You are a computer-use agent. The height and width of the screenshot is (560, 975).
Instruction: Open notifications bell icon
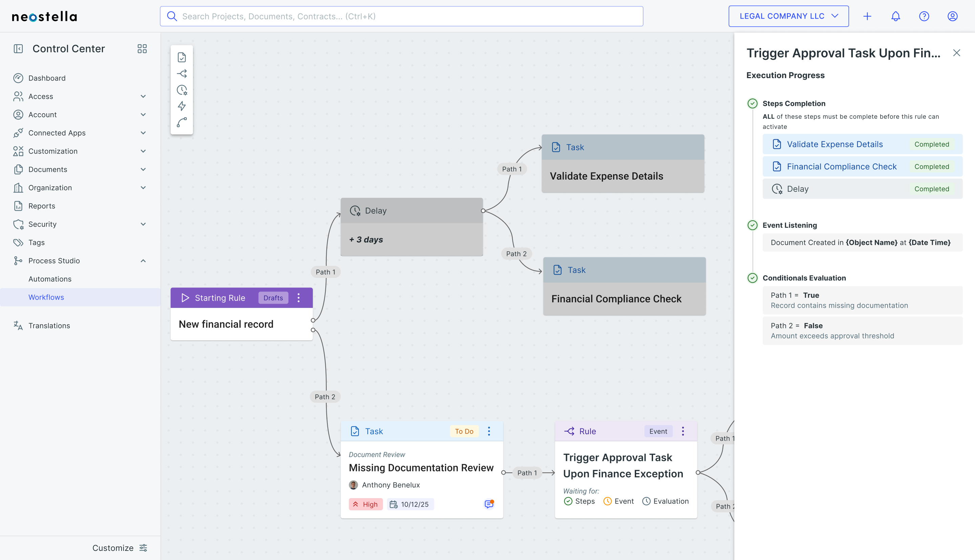tap(895, 16)
